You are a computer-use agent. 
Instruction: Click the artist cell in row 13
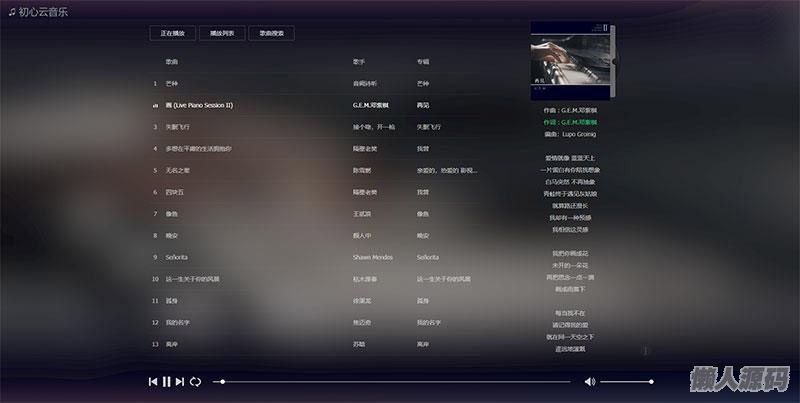tap(359, 345)
